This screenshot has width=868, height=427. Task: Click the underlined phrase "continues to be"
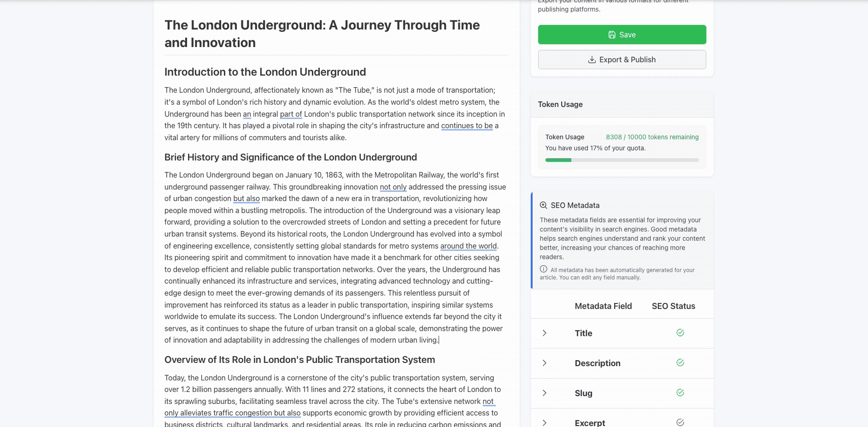pos(467,126)
